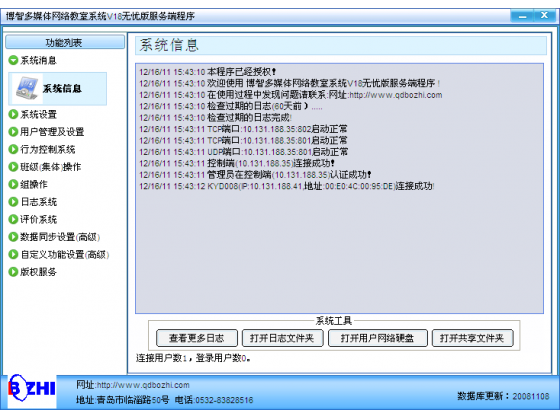Click green arrow icon next to 用户管理及设置
The width and height of the screenshot is (560, 420).
13,132
